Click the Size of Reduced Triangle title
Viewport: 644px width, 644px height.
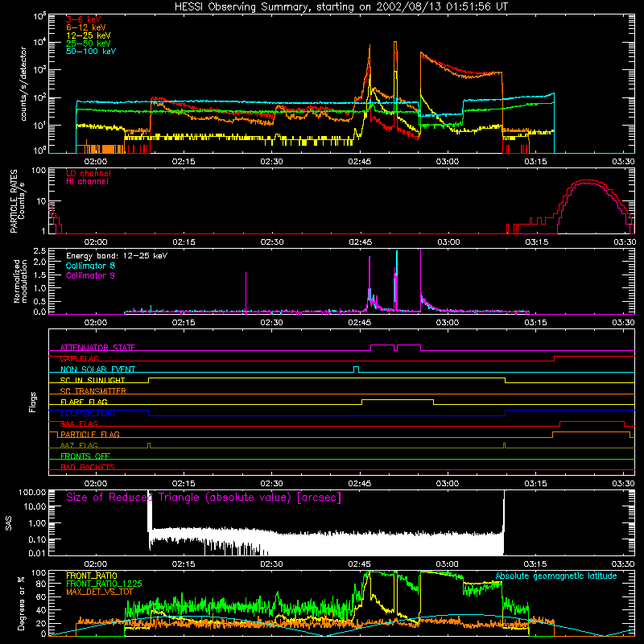[x=204, y=497]
